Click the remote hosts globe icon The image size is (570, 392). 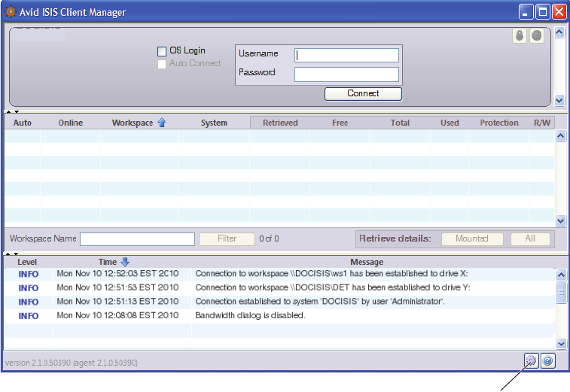(537, 35)
